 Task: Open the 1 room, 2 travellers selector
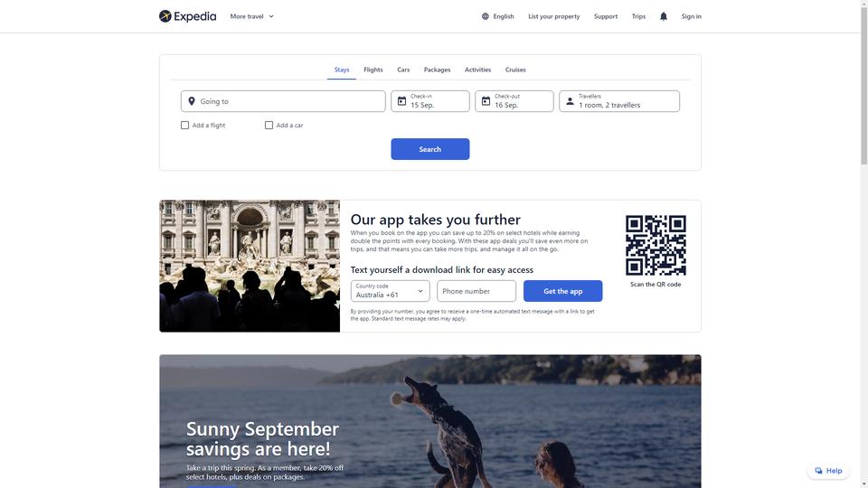[619, 101]
